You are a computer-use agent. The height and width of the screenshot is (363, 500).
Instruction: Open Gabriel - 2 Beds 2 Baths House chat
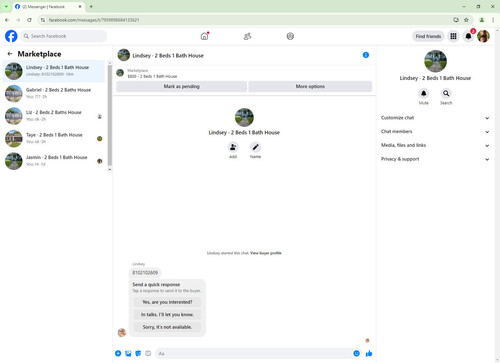[54, 93]
